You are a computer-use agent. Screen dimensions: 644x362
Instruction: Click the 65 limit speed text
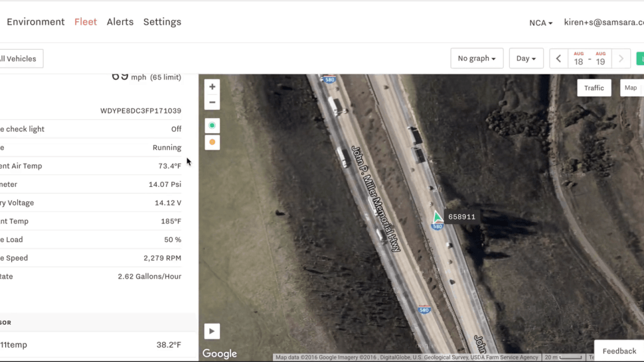pos(165,77)
